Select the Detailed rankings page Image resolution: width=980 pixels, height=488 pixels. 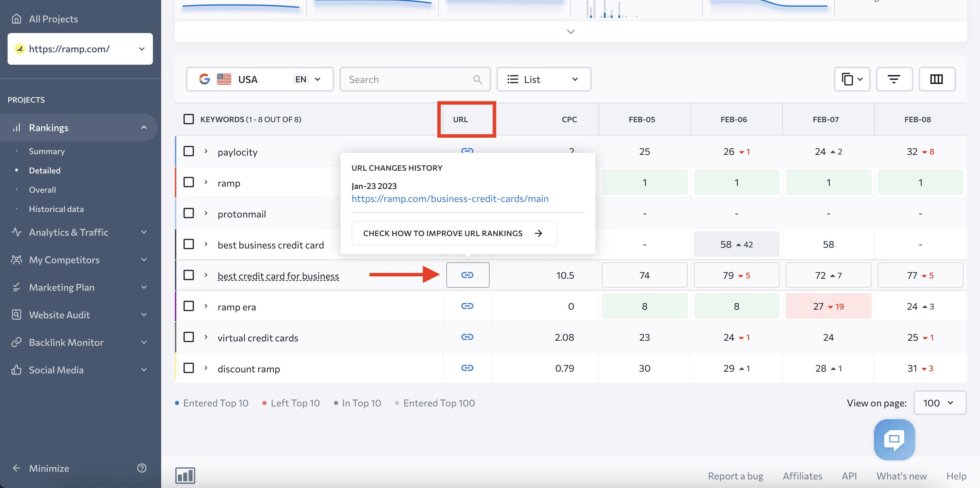(44, 170)
